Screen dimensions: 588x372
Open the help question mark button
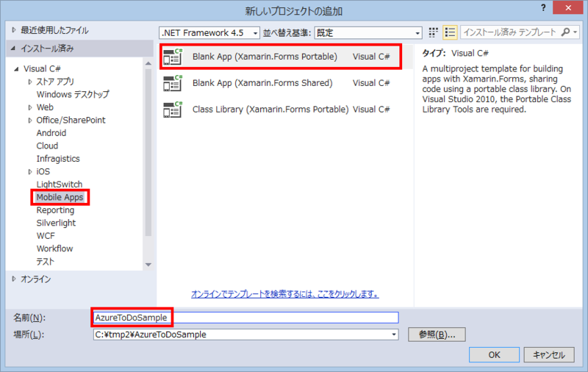pyautogui.click(x=543, y=8)
